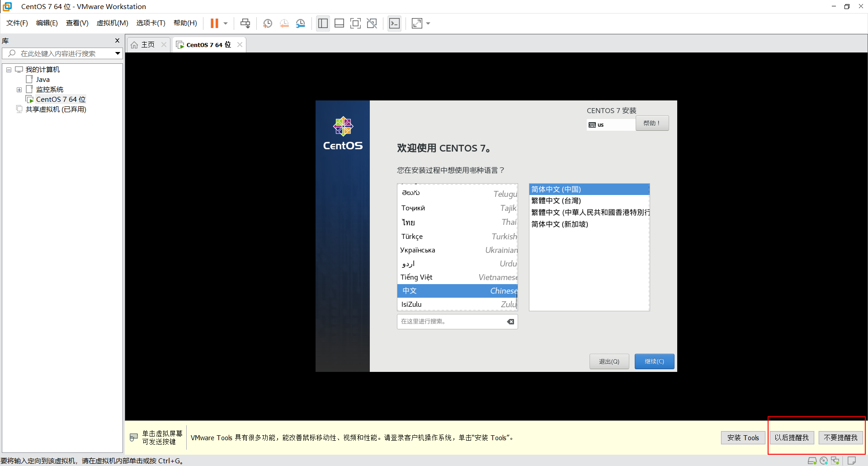The image size is (868, 466).
Task: Close the CentOS 7 64 位 tab
Action: (x=240, y=44)
